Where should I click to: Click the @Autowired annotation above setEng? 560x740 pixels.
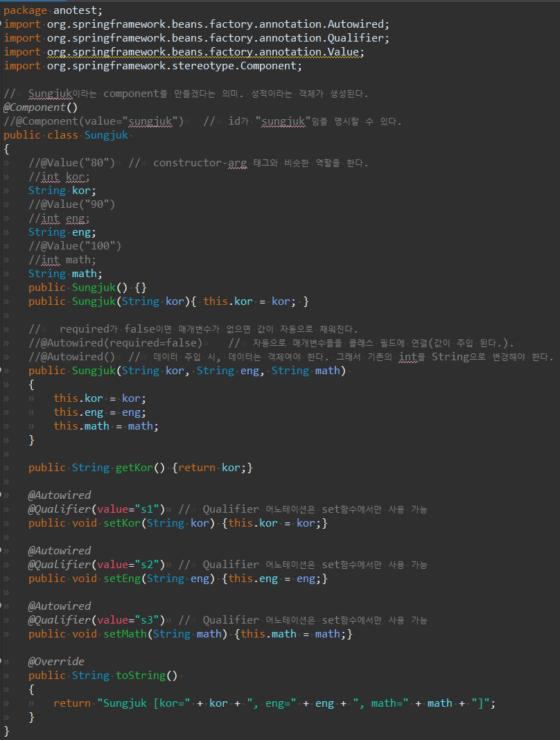[60, 551]
